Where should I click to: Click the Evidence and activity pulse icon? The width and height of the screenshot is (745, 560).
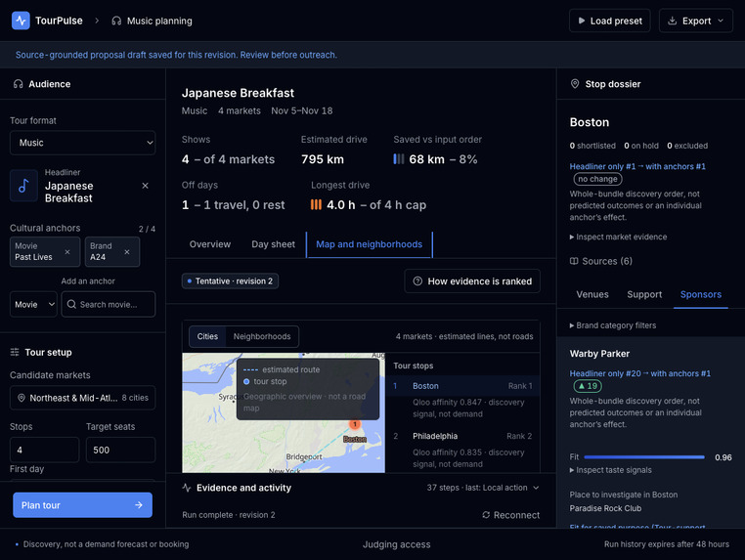coord(186,488)
